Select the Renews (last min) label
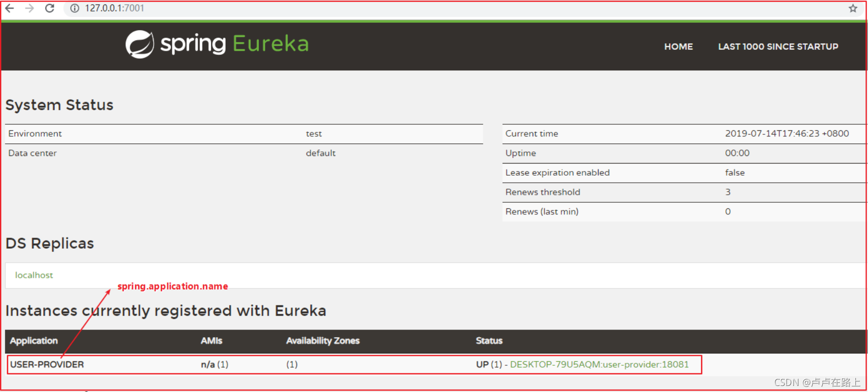Image resolution: width=868 pixels, height=392 pixels. 542,212
